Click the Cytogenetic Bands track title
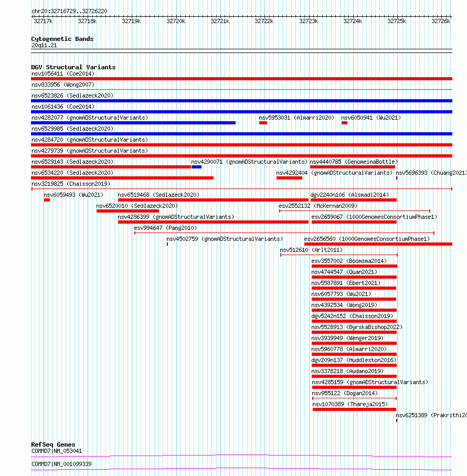Image resolution: width=467 pixels, height=476 pixels. click(x=62, y=39)
